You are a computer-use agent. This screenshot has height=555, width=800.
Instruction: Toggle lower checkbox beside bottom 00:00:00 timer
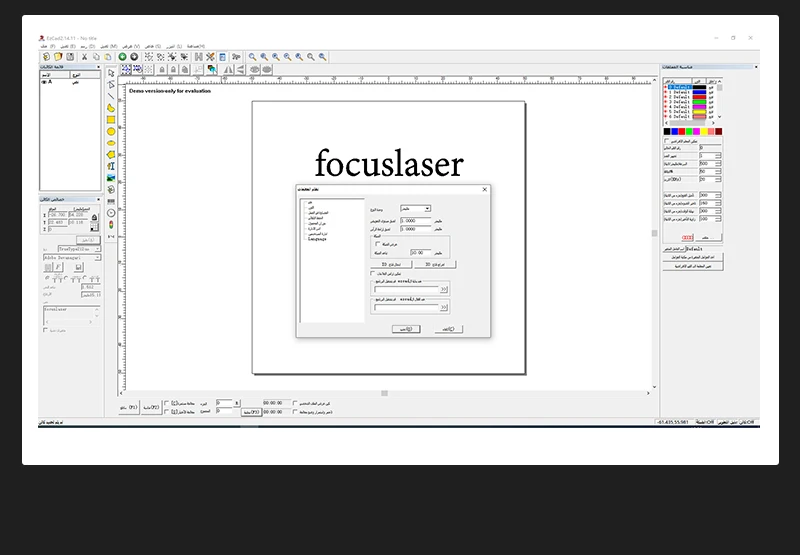pos(295,412)
